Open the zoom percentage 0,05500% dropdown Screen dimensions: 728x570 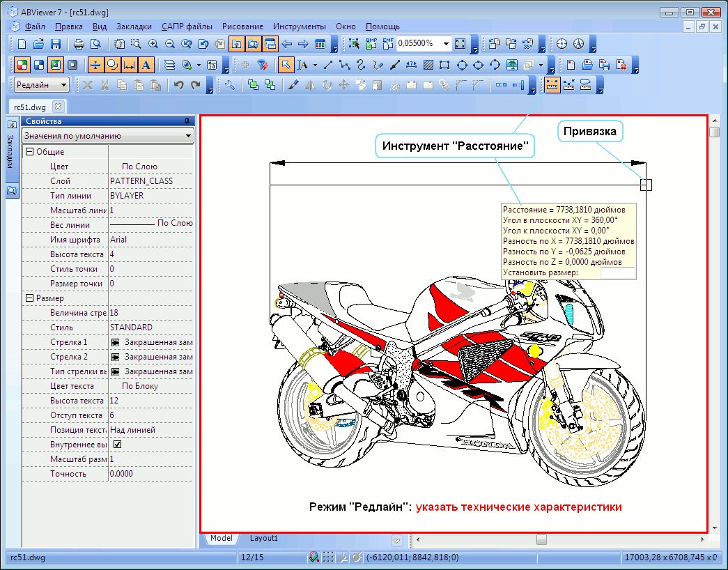point(446,44)
